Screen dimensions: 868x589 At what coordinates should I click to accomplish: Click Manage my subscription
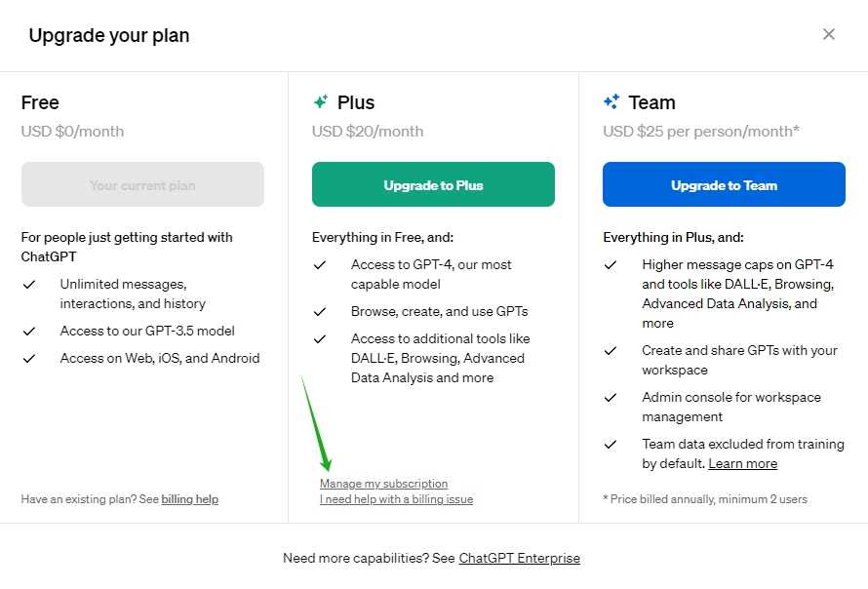384,484
